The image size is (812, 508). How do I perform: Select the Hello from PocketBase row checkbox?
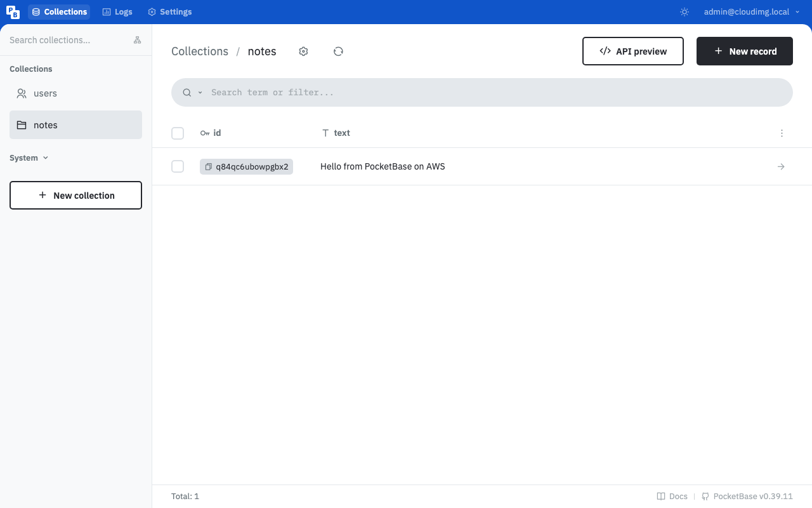coord(178,166)
